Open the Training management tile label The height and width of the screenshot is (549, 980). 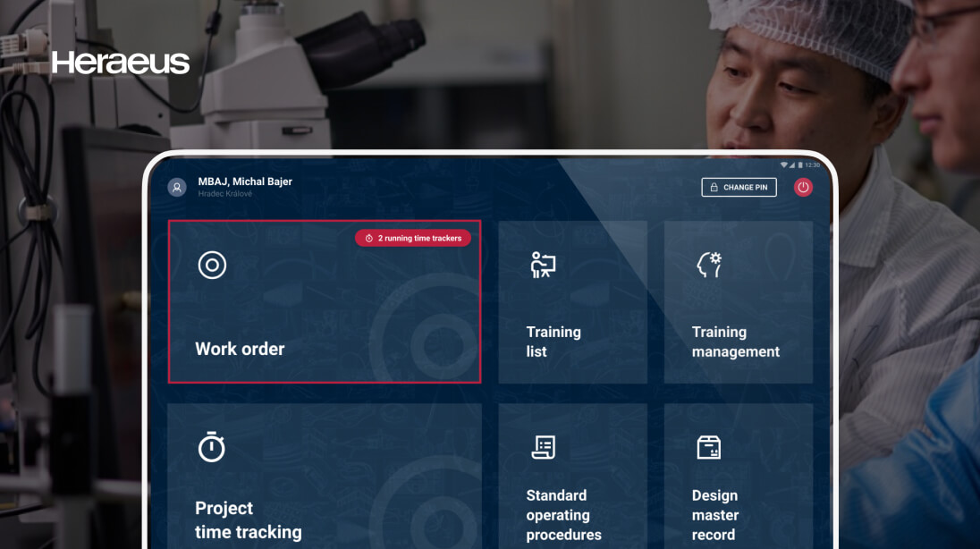click(x=735, y=342)
